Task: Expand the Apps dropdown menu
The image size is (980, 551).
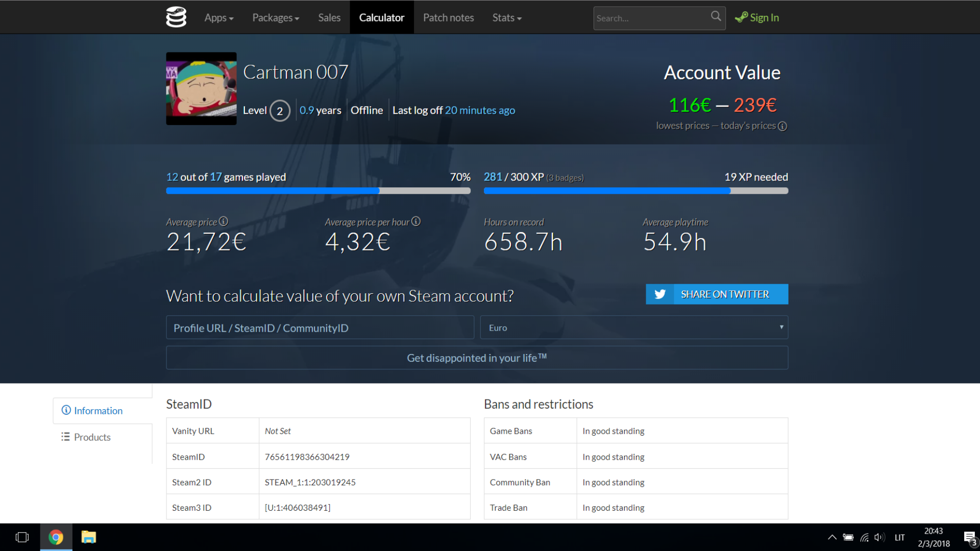Action: 219,17
